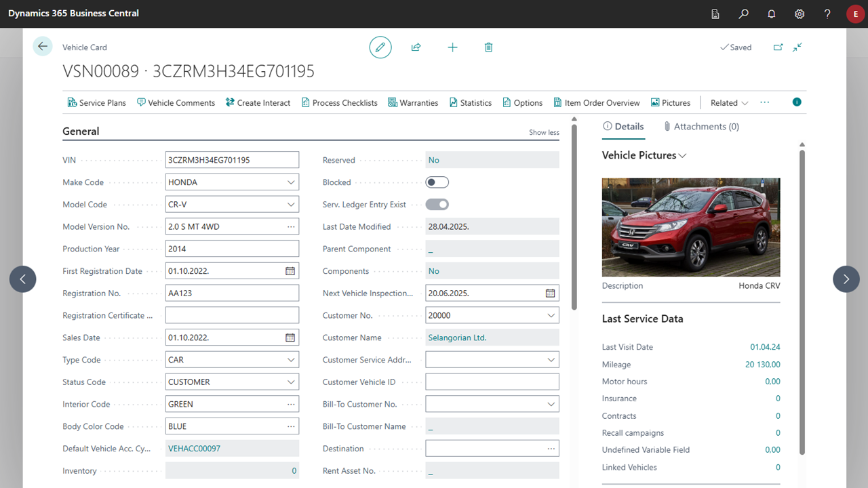The height and width of the screenshot is (488, 868).
Task: Click Create Interact action
Action: (258, 102)
